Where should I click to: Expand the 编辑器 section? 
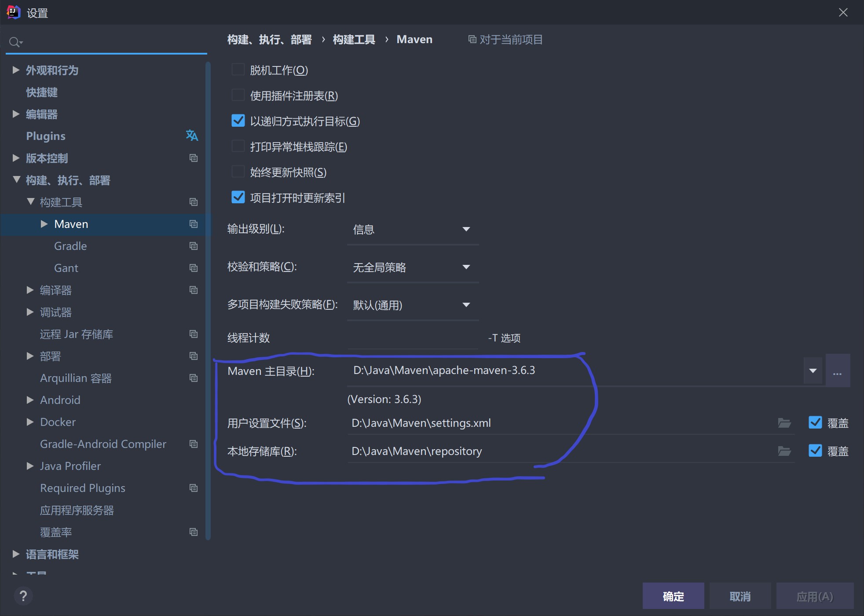pos(16,114)
